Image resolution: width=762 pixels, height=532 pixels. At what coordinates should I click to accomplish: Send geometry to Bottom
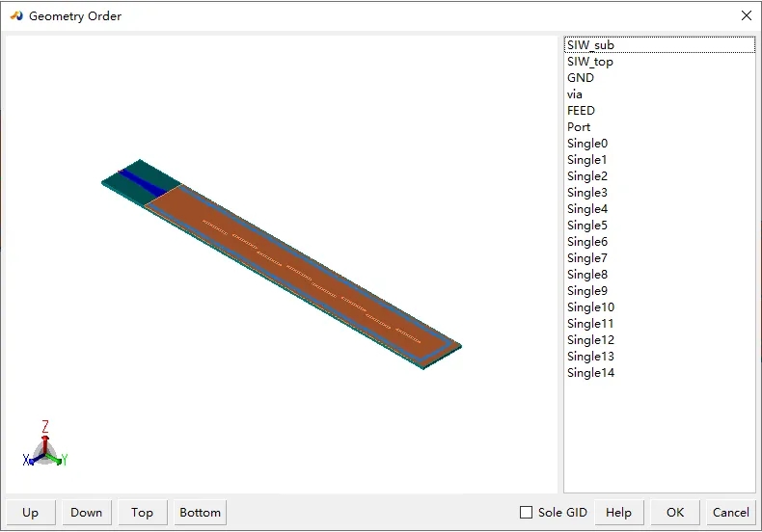(200, 513)
